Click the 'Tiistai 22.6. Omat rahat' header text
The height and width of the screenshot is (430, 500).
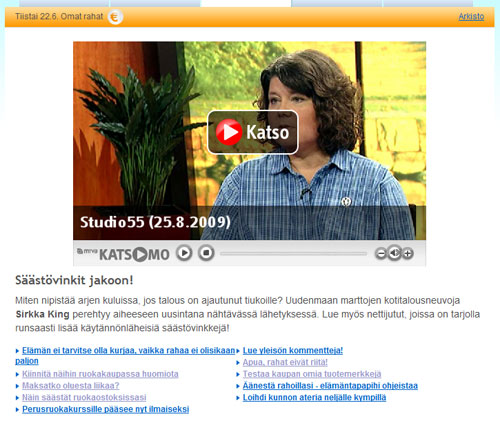click(x=59, y=16)
